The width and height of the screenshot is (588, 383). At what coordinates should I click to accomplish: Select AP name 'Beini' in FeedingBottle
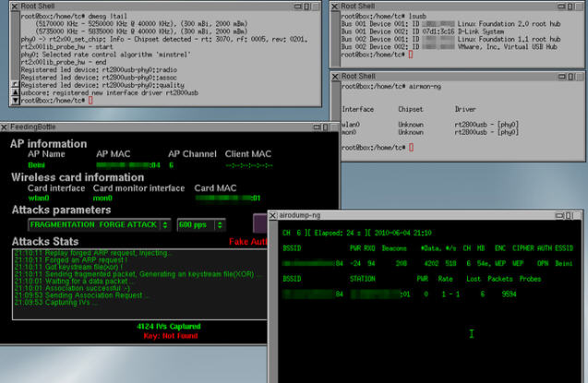coord(36,165)
